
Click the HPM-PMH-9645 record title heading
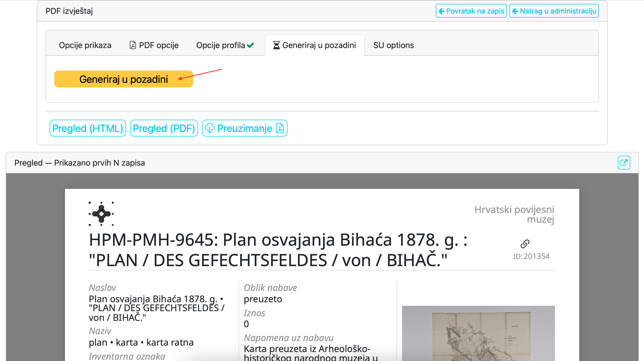278,250
